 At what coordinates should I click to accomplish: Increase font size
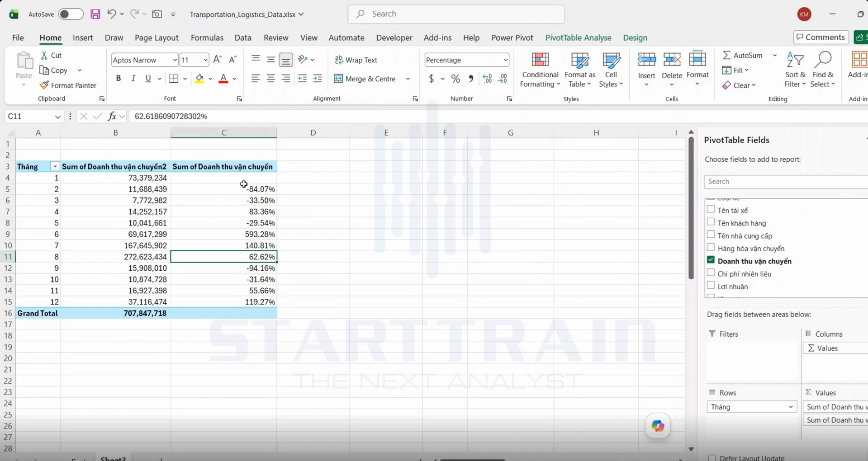(x=218, y=60)
